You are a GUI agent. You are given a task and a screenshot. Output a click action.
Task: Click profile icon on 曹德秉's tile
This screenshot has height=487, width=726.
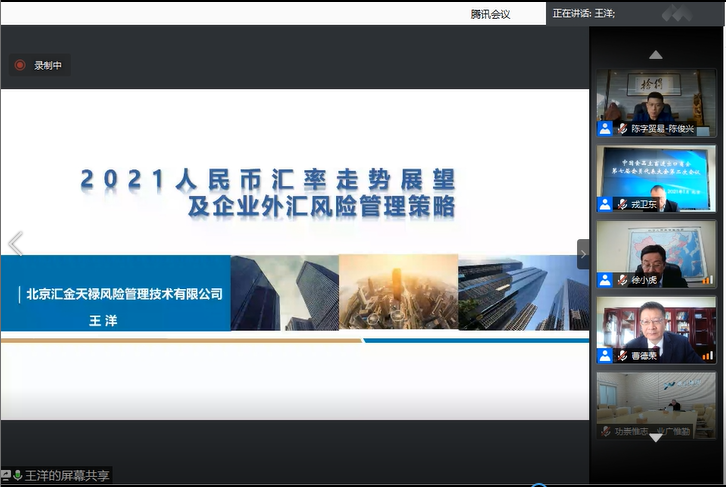605,355
